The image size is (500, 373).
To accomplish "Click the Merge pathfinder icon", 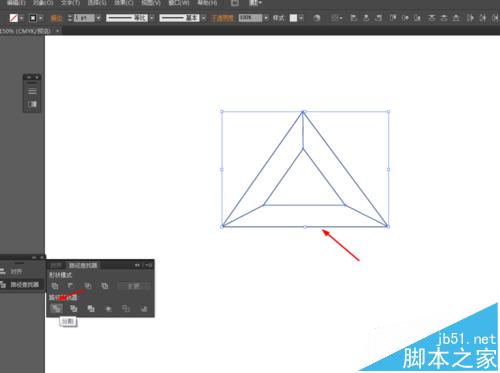I will coord(91,309).
